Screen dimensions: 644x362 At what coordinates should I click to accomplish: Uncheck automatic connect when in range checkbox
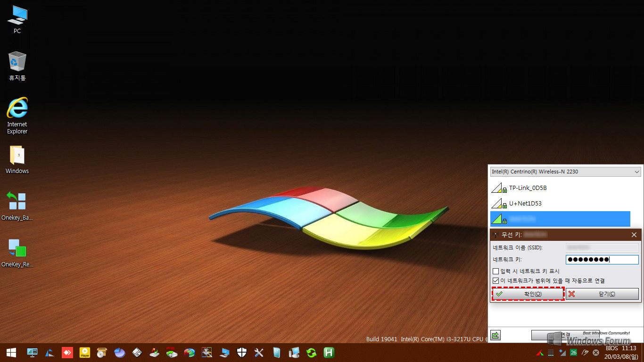tap(495, 281)
